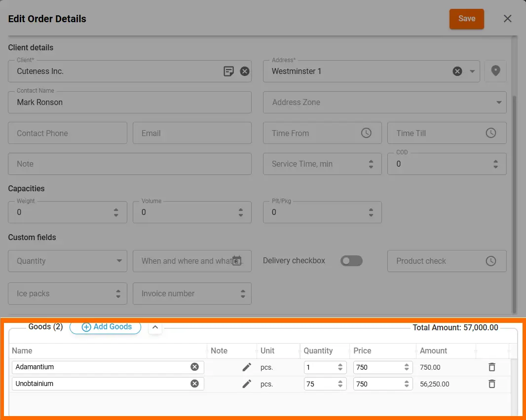
Task: Click Add Goods to insert a new item
Action: [x=105, y=327]
